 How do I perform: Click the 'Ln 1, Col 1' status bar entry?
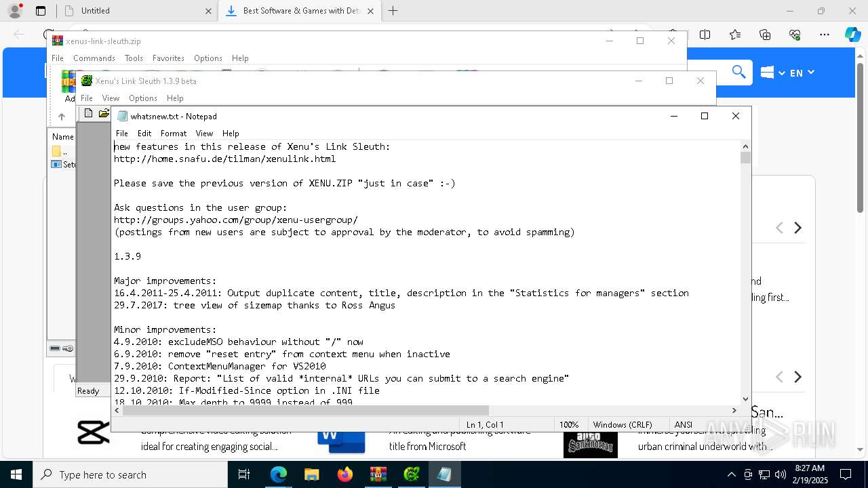point(485,425)
